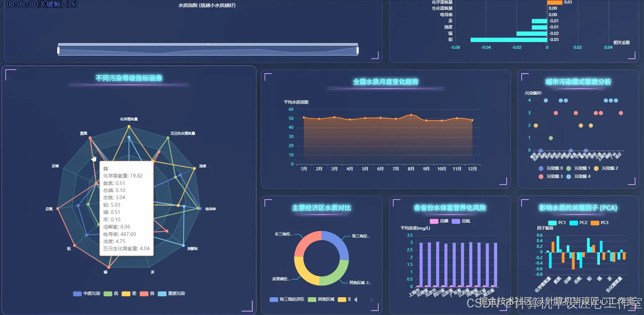The image size is (644, 315).
Task: Toggle 中度污染 legend in radar chart
Action: click(x=87, y=294)
